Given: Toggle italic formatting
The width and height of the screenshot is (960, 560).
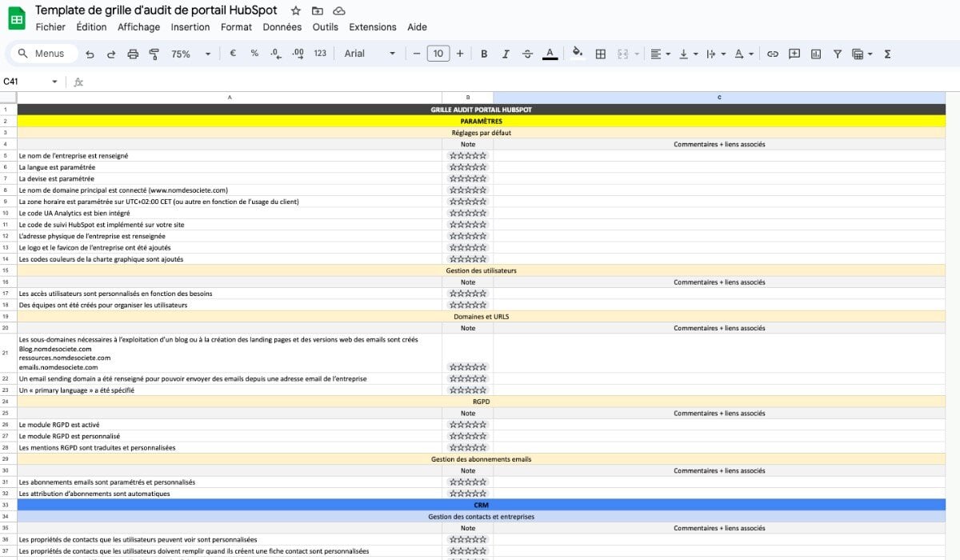Looking at the screenshot, I should click(506, 54).
